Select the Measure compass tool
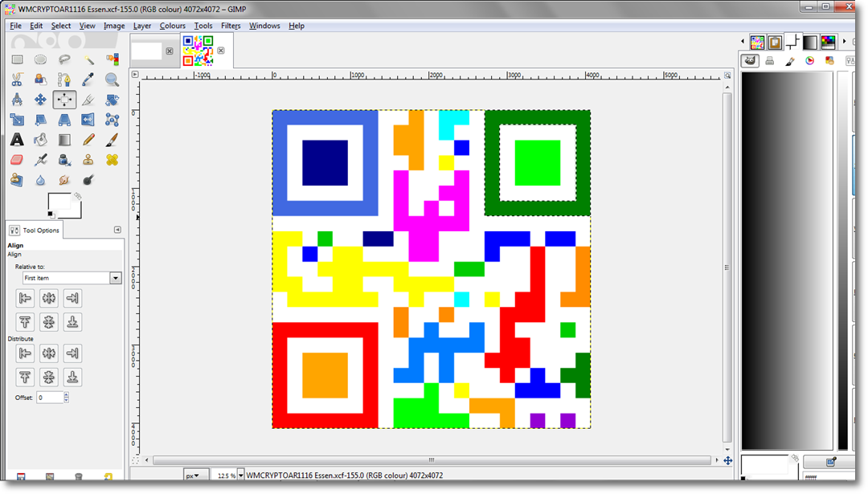Screen dimensions: 868x494 pos(17,100)
